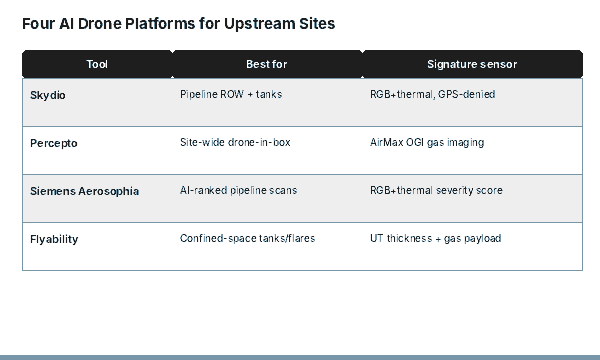Select the 'Best for' column header
Image resolution: width=600 pixels, height=360 pixels.
pyautogui.click(x=267, y=64)
